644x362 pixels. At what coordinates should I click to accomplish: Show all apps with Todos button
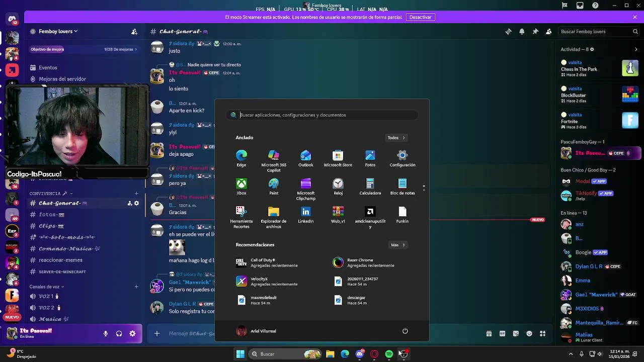coord(396,138)
